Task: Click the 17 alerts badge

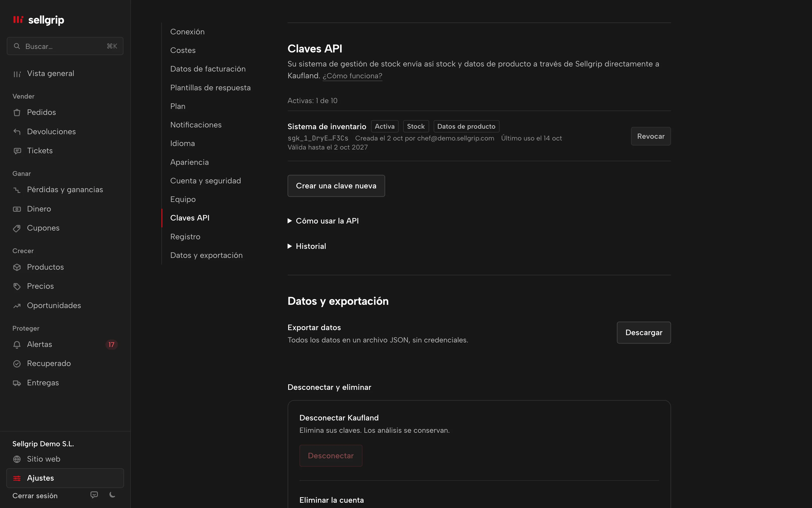Action: tap(111, 344)
